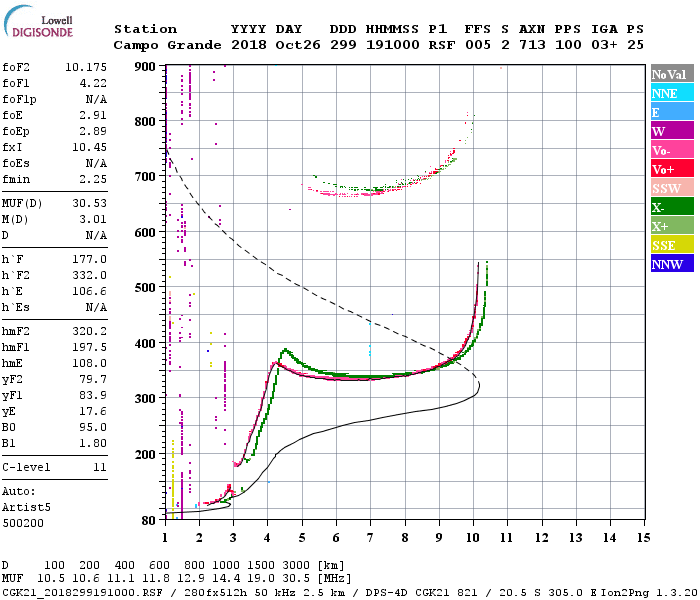Click the Lowell Digisonde logo
Image resolution: width=700 pixels, height=600 pixels.
coord(38,22)
